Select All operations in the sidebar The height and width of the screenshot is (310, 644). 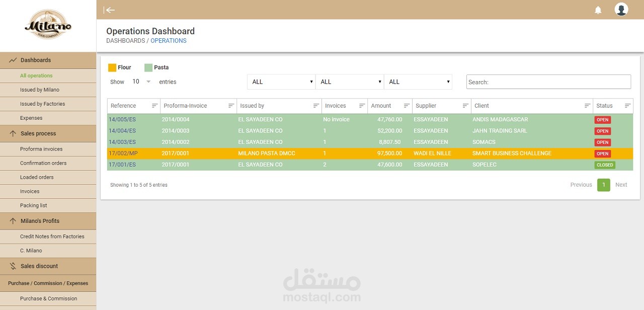click(x=48, y=76)
